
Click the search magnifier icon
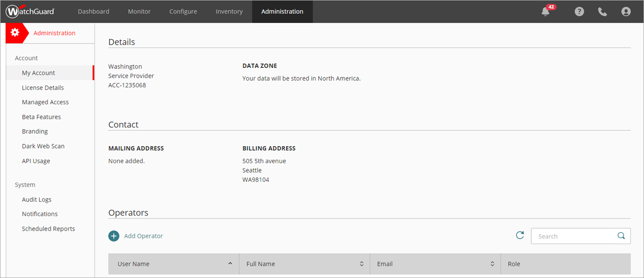[x=621, y=236]
